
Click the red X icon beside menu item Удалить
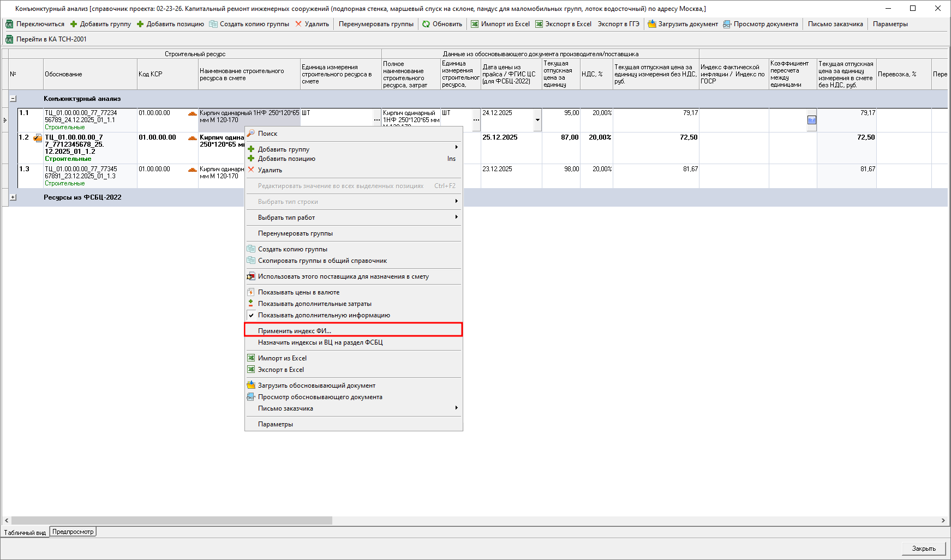coord(251,170)
